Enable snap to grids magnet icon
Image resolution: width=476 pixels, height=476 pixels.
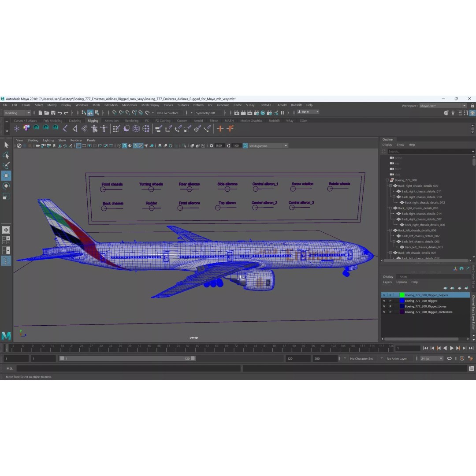(x=115, y=113)
